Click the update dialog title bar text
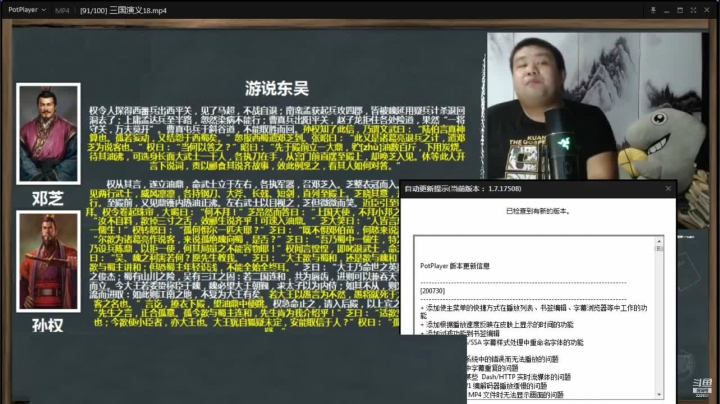Image resolution: width=720 pixels, height=404 pixels. pyautogui.click(x=462, y=189)
